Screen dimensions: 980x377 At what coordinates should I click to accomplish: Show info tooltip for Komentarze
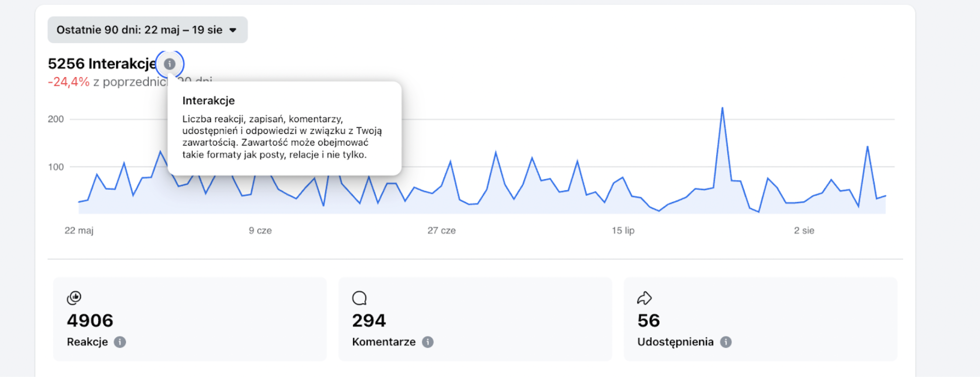(428, 342)
